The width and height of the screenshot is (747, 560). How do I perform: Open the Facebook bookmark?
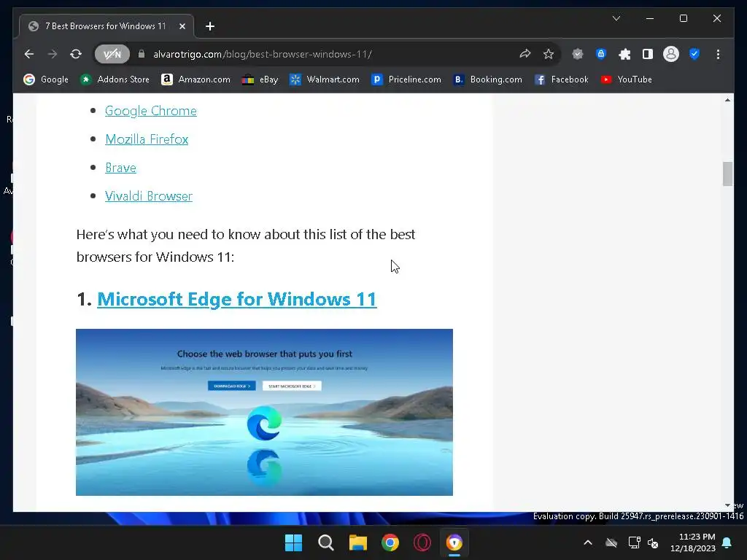pyautogui.click(x=562, y=79)
